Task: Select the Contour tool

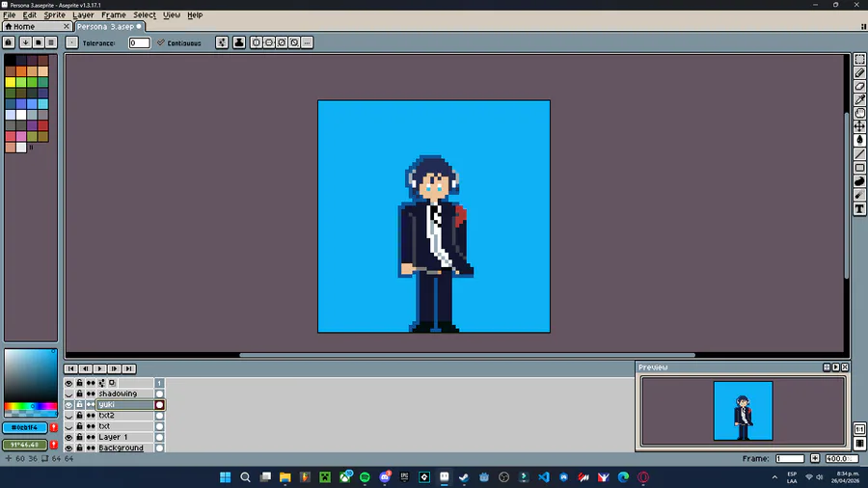Action: click(x=859, y=181)
